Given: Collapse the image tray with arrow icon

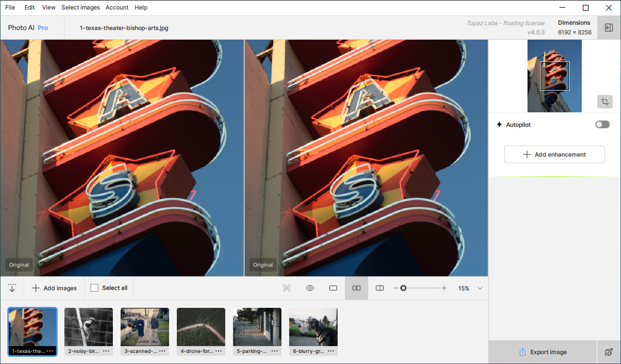Looking at the screenshot, I should pos(12,288).
